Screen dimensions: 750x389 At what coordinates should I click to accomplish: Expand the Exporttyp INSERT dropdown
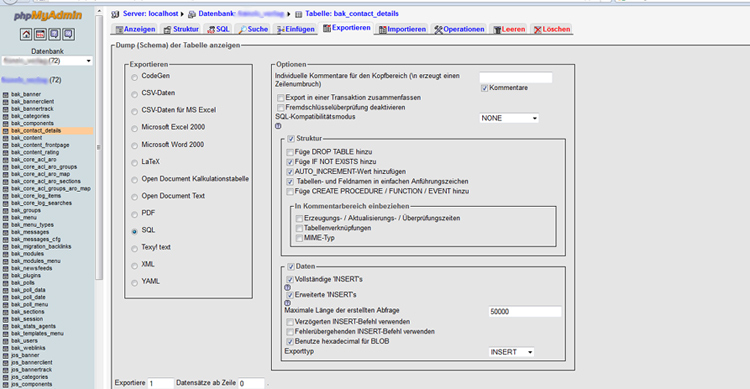(x=511, y=352)
